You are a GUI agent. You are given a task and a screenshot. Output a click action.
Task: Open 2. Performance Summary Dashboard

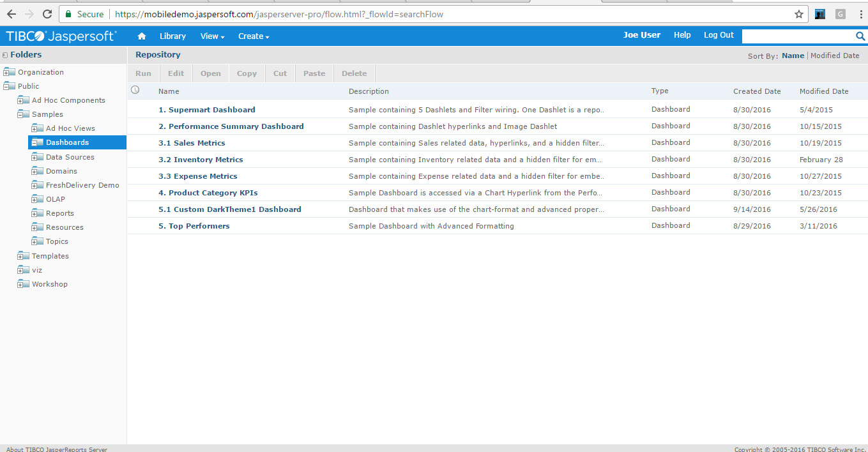coord(231,126)
